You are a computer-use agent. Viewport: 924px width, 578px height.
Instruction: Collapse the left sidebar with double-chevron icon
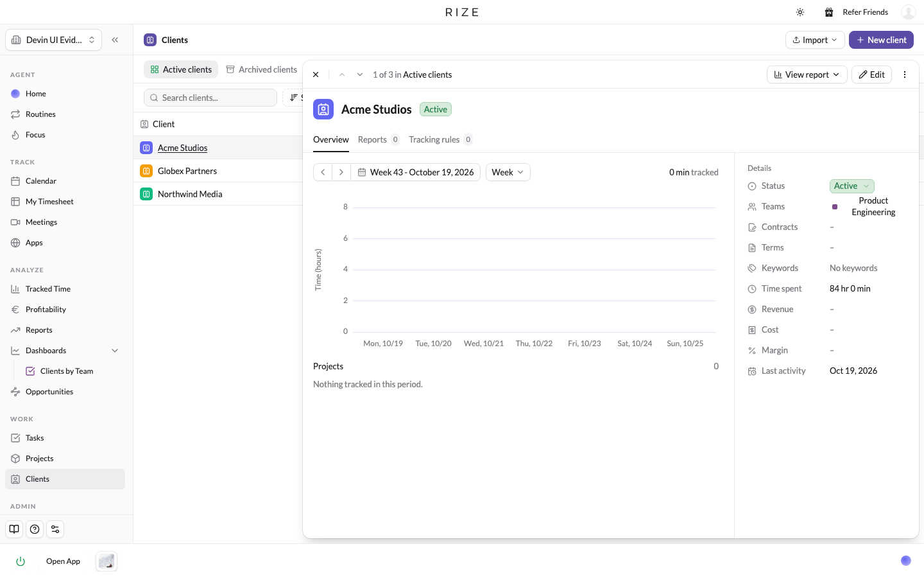(x=115, y=40)
